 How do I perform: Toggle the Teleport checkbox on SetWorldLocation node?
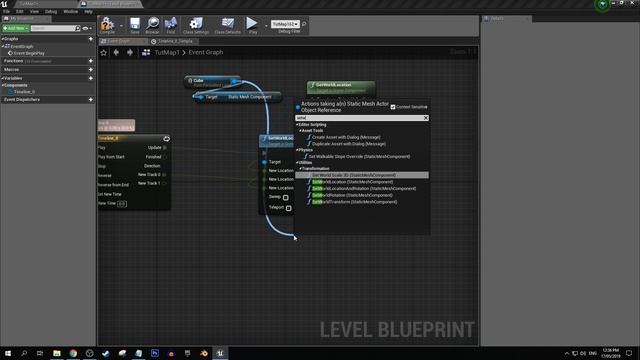289,208
